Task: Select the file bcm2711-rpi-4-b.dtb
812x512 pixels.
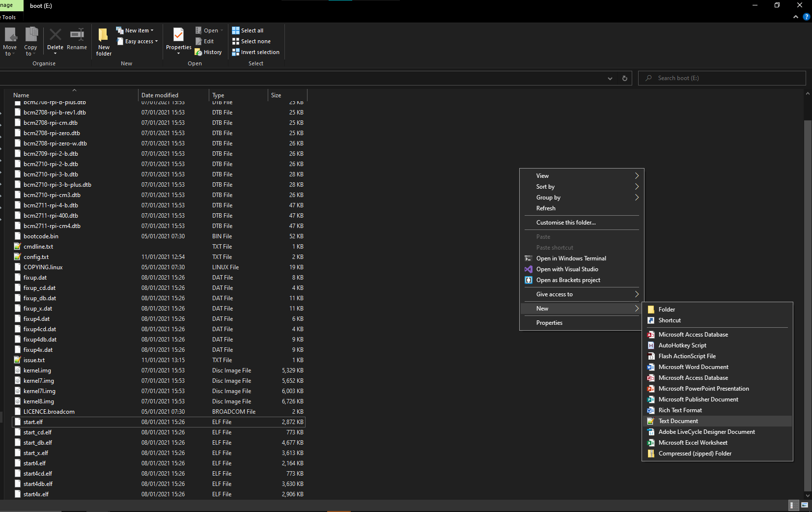Action: point(158,205)
